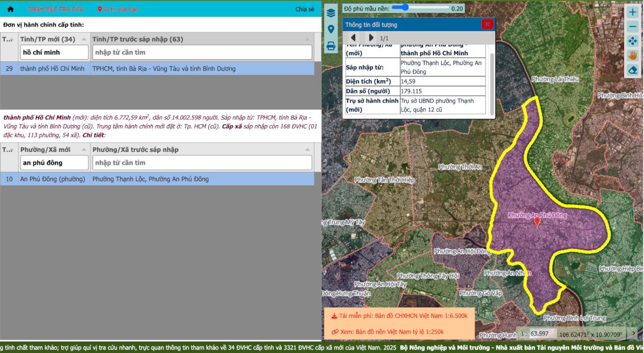This screenshot has height=353, width=644.
Task: Go to next object in info popup
Action: (x=371, y=38)
